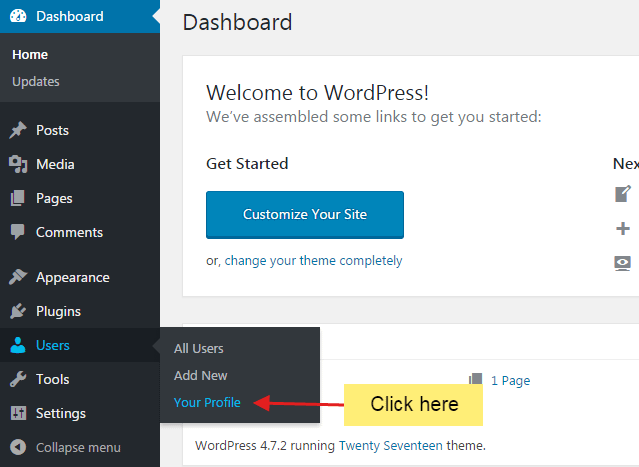
Task: Choose All Users from the flyout
Action: point(199,349)
